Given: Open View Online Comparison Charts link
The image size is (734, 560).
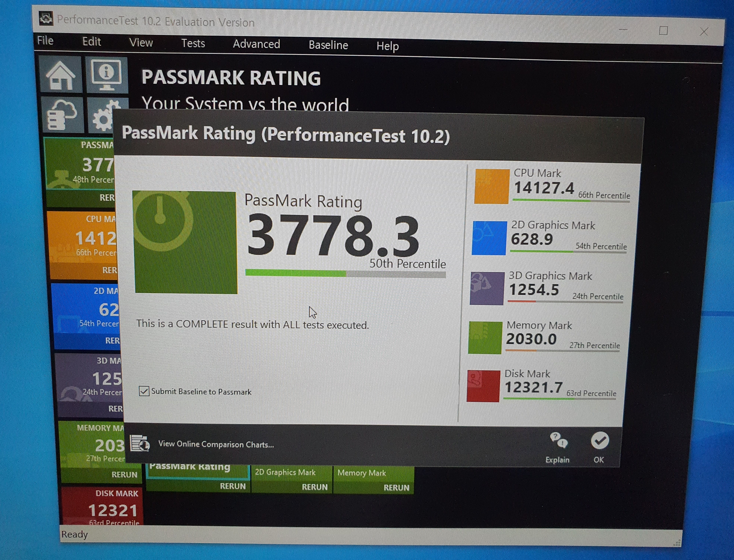Looking at the screenshot, I should pyautogui.click(x=216, y=444).
